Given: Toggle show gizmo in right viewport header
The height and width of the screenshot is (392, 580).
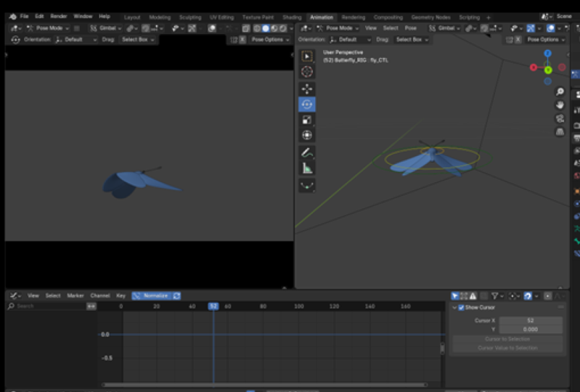Looking at the screenshot, I should click(x=531, y=28).
